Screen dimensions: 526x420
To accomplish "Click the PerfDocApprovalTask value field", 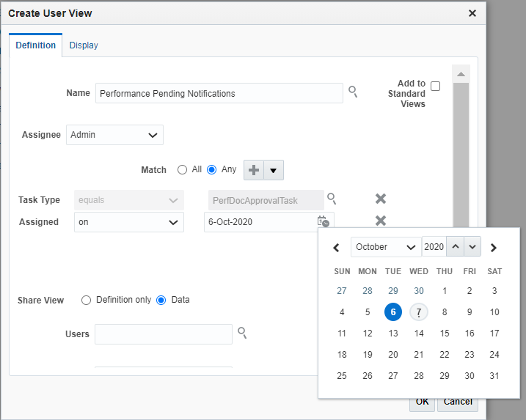I will (266, 200).
